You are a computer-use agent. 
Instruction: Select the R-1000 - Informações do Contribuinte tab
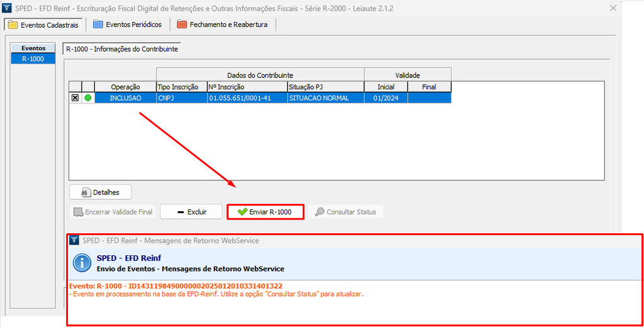coord(122,48)
